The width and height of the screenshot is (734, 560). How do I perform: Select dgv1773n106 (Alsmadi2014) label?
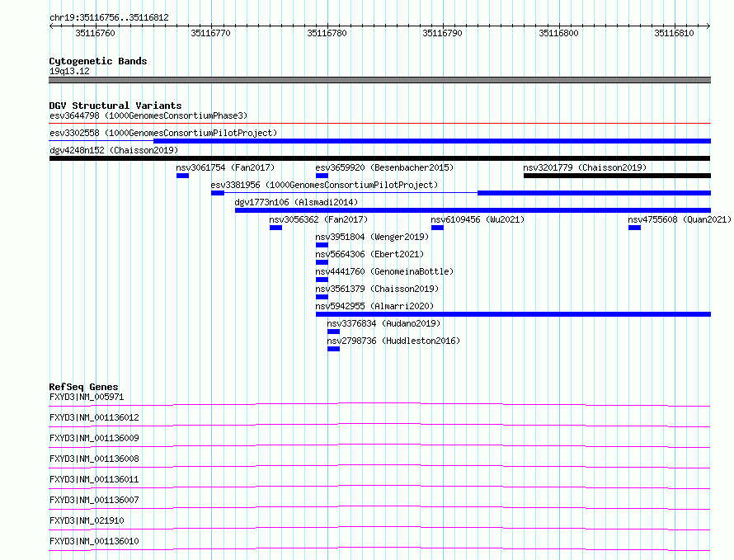[x=296, y=202]
